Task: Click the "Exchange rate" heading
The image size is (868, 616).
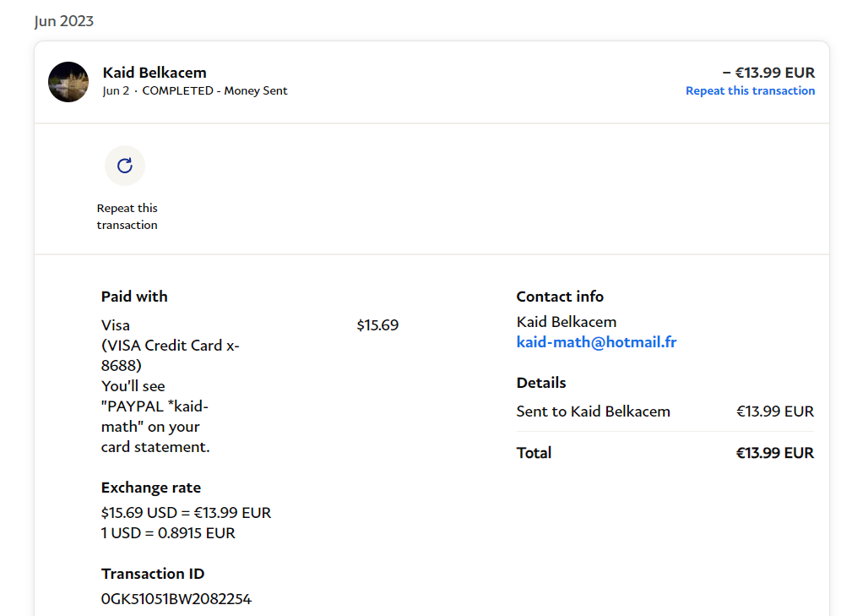Action: point(151,488)
